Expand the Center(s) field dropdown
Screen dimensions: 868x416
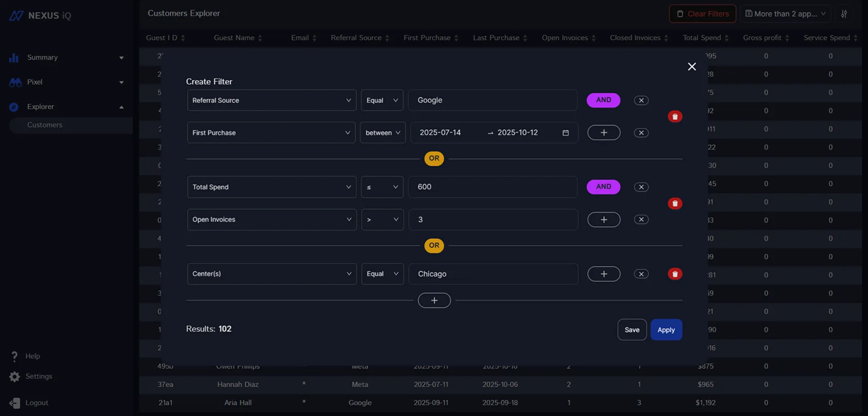click(x=271, y=274)
